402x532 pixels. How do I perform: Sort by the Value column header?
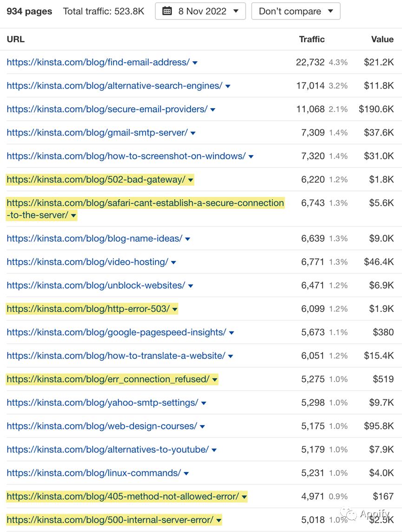click(382, 39)
